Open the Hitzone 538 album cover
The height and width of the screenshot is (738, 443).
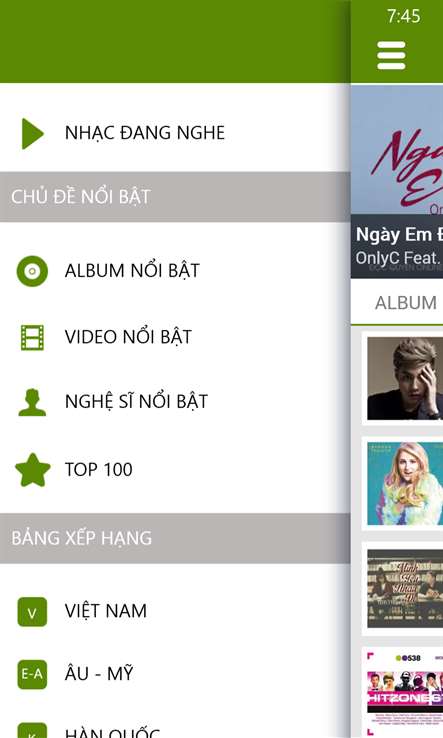click(x=405, y=692)
